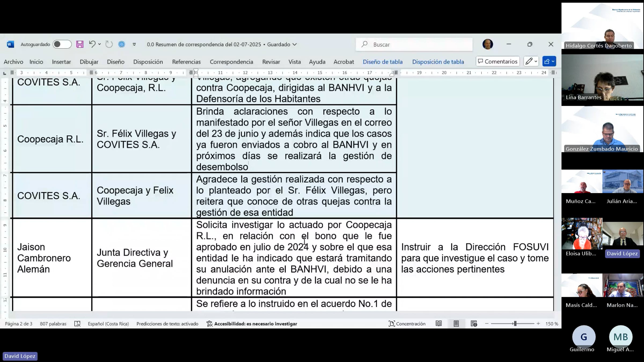This screenshot has width=644, height=362.
Task: Click the Redo/Repeat icon
Action: click(x=109, y=44)
